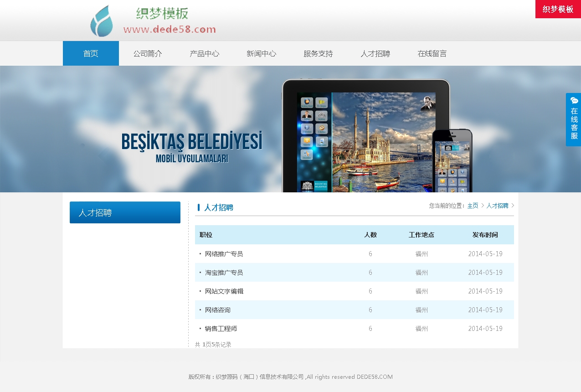Click the date cell for 淘宝推广专员
The width and height of the screenshot is (581, 392).
[485, 273]
